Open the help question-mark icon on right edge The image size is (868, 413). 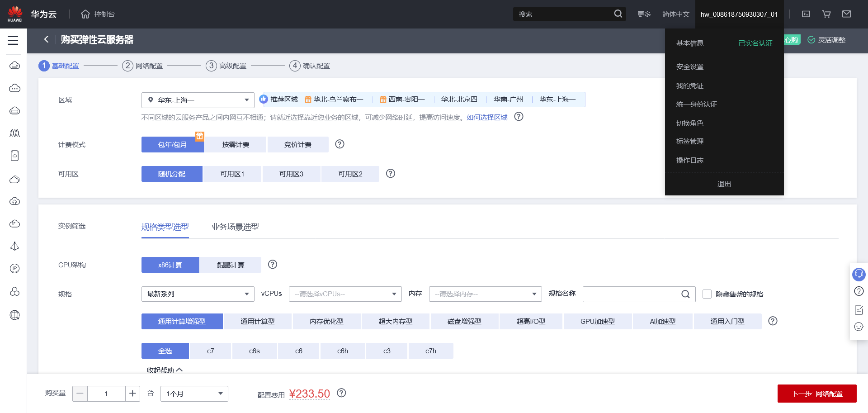[859, 291]
